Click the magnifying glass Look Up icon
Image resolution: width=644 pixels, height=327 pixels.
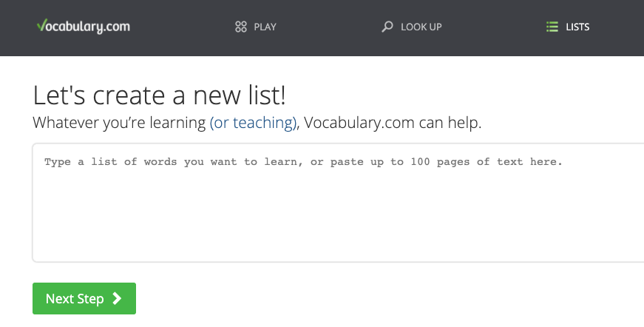click(x=387, y=27)
